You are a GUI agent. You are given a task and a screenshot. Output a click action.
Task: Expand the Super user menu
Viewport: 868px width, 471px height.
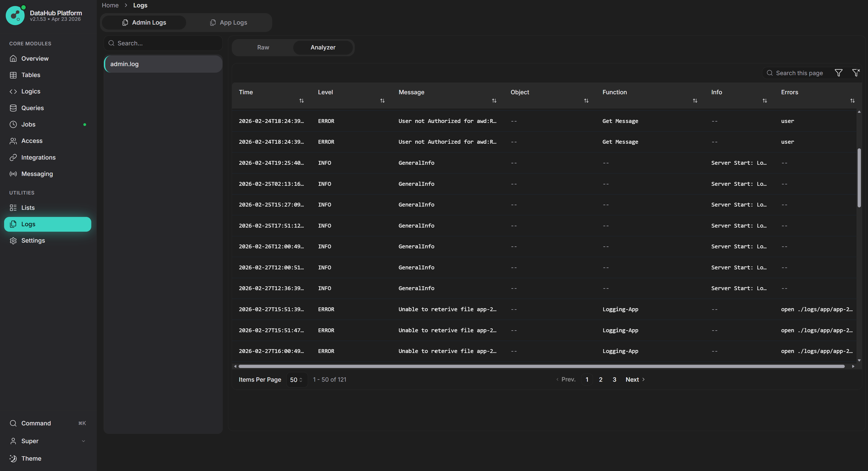pyautogui.click(x=48, y=441)
